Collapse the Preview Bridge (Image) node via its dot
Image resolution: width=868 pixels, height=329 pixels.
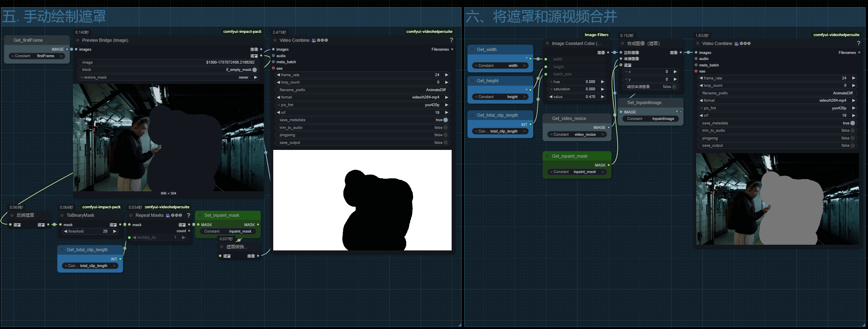pyautogui.click(x=78, y=40)
